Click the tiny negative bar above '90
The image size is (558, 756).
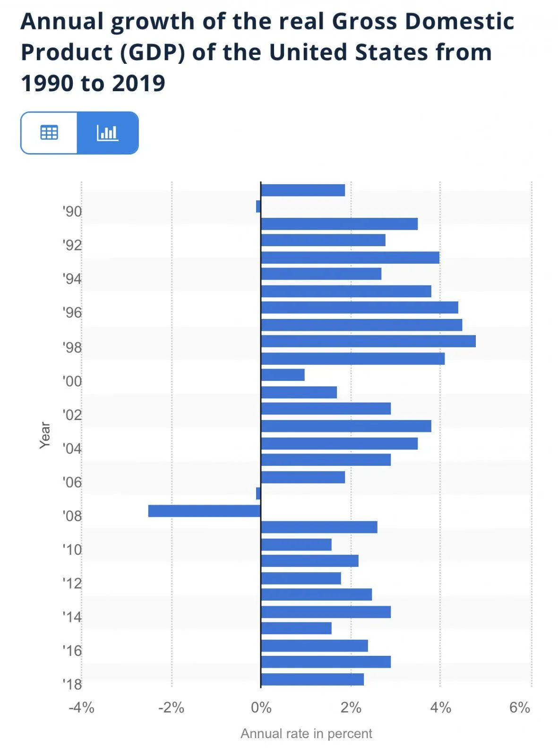[258, 206]
